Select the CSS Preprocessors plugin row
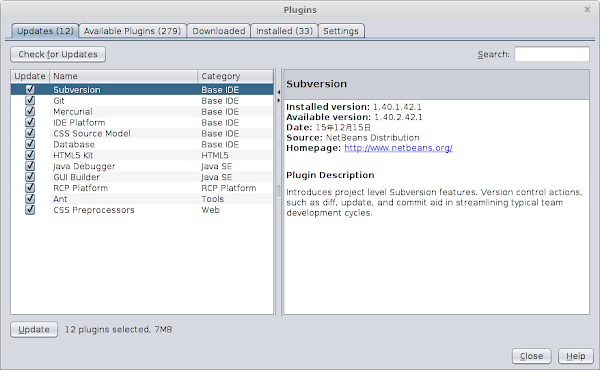 [142, 210]
